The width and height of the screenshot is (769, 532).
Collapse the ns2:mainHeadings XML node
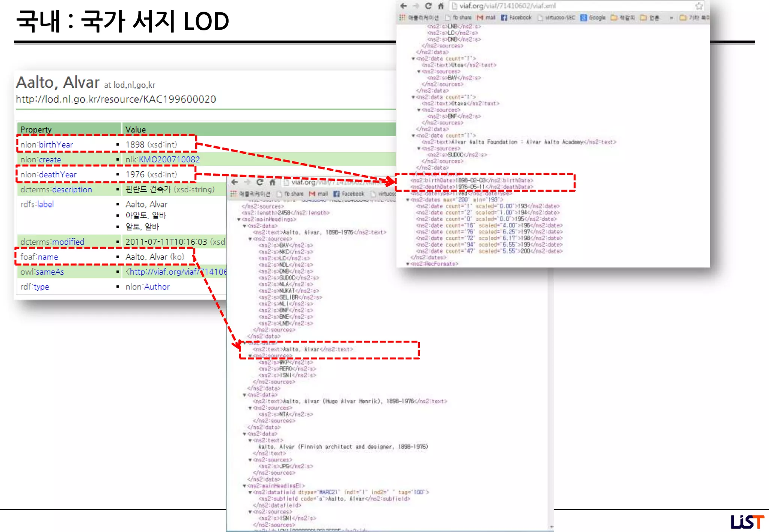239,219
